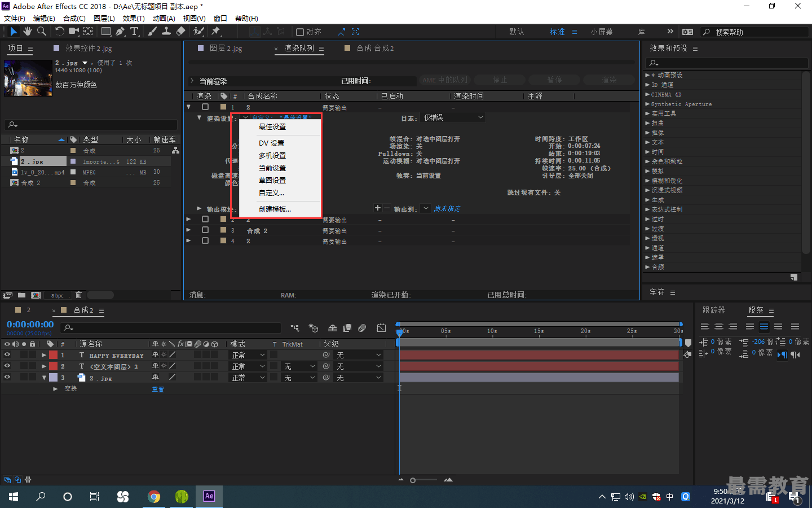Hide the 2.jpg layer eye toggle
Viewport: 812px width, 508px height.
[x=7, y=378]
